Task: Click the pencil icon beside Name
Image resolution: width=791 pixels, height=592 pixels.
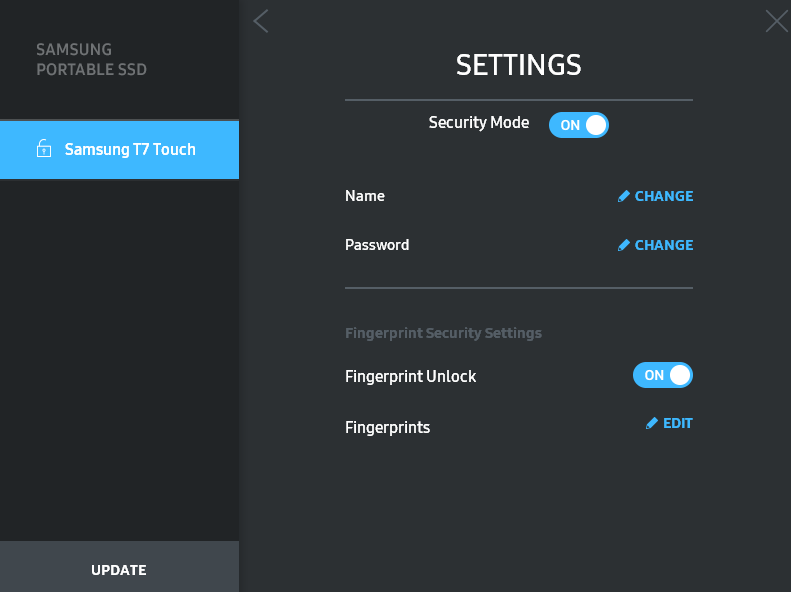Action: tap(624, 196)
